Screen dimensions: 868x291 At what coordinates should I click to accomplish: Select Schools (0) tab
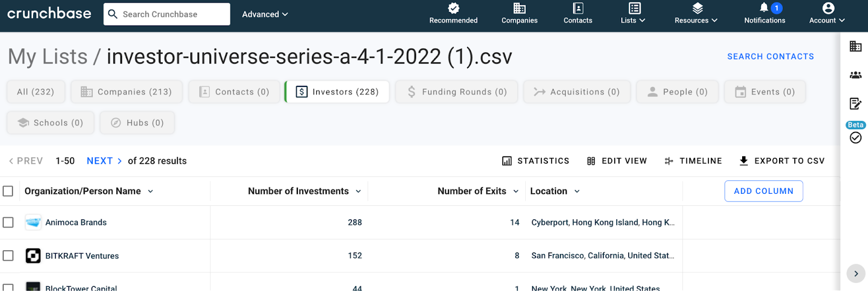pyautogui.click(x=50, y=123)
